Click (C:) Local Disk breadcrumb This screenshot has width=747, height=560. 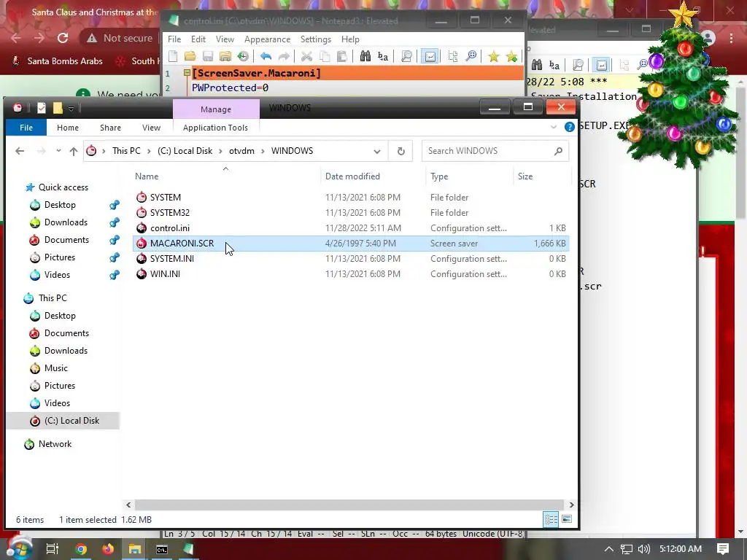point(185,151)
